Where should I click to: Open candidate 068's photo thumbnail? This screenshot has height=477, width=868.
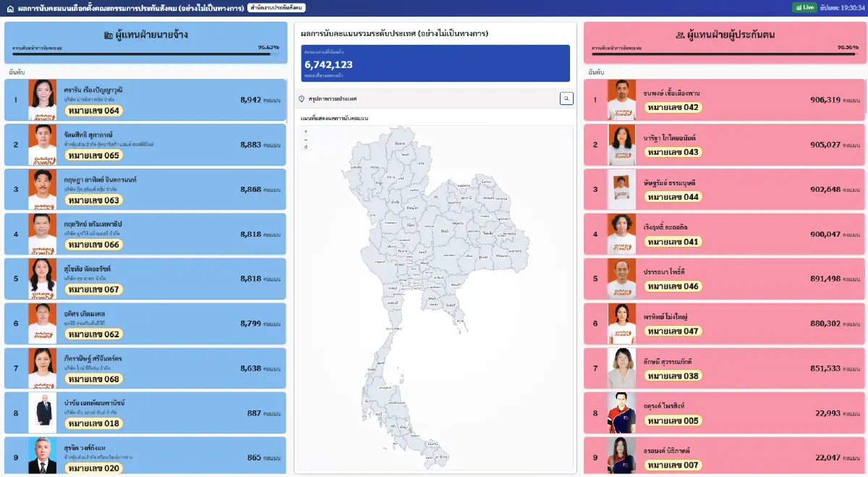[x=42, y=368]
